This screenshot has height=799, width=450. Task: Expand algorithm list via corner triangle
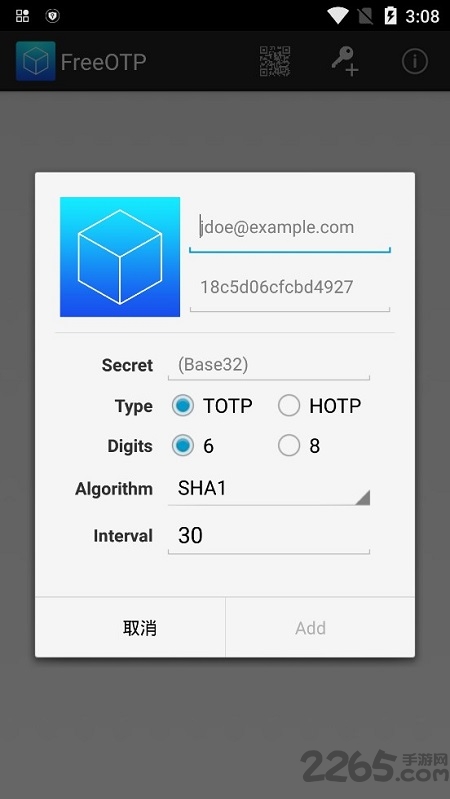[362, 497]
